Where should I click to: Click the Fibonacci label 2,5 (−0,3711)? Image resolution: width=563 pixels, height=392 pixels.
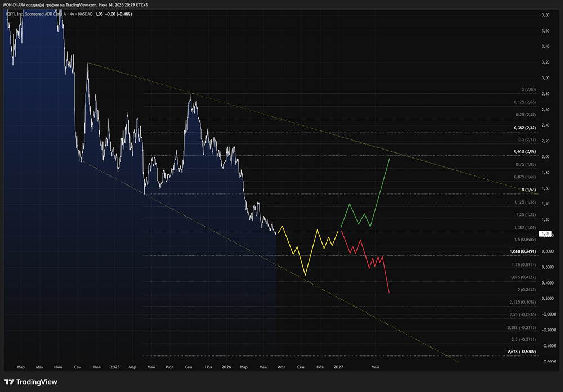point(524,339)
